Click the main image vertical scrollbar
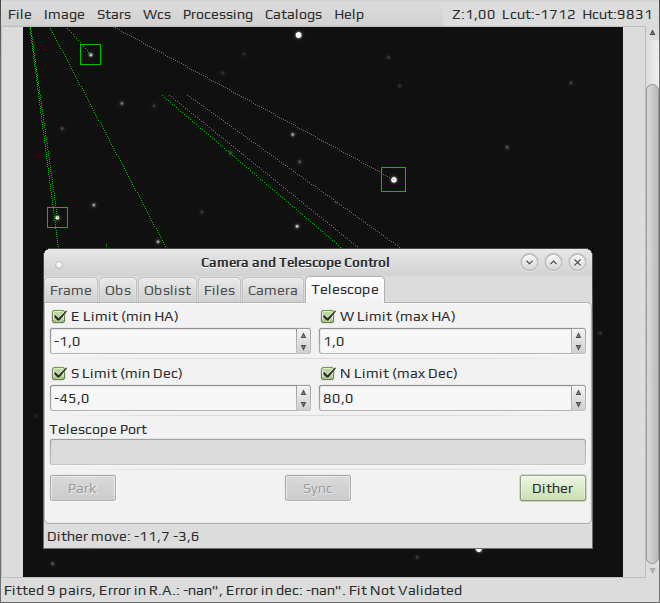660x603 pixels. [652, 324]
